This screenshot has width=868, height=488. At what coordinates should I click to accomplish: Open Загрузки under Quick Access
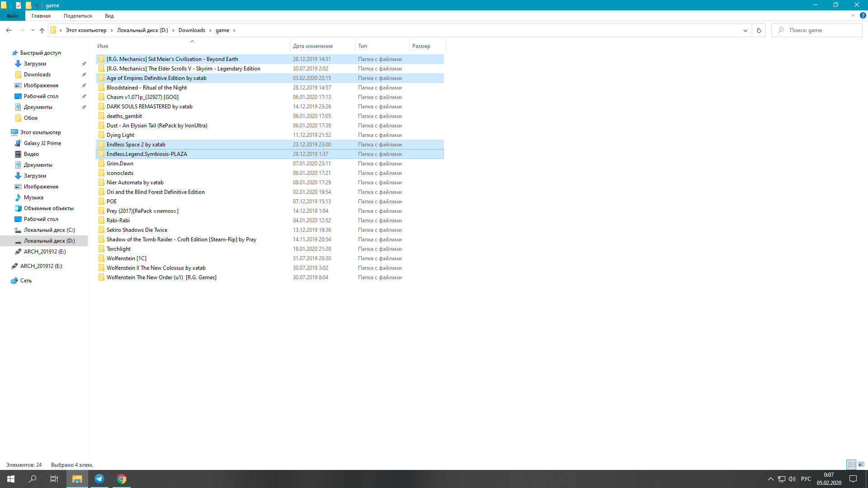(35, 64)
